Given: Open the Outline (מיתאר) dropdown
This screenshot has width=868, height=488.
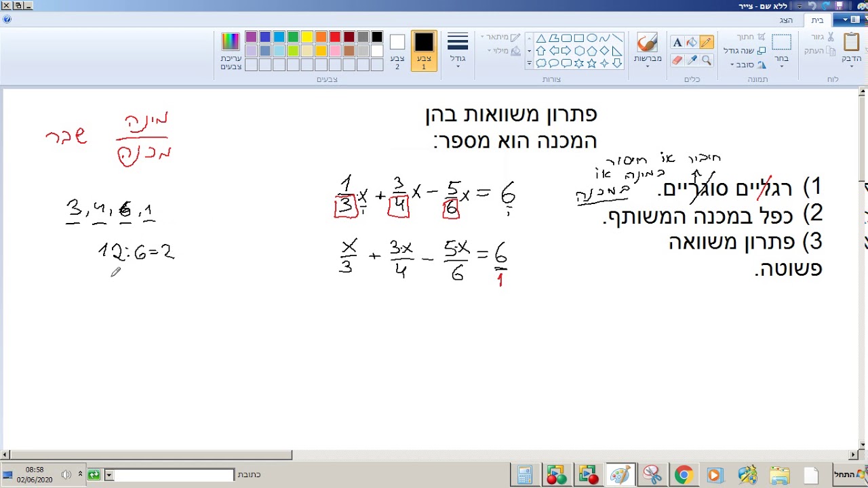Looking at the screenshot, I should coord(500,37).
